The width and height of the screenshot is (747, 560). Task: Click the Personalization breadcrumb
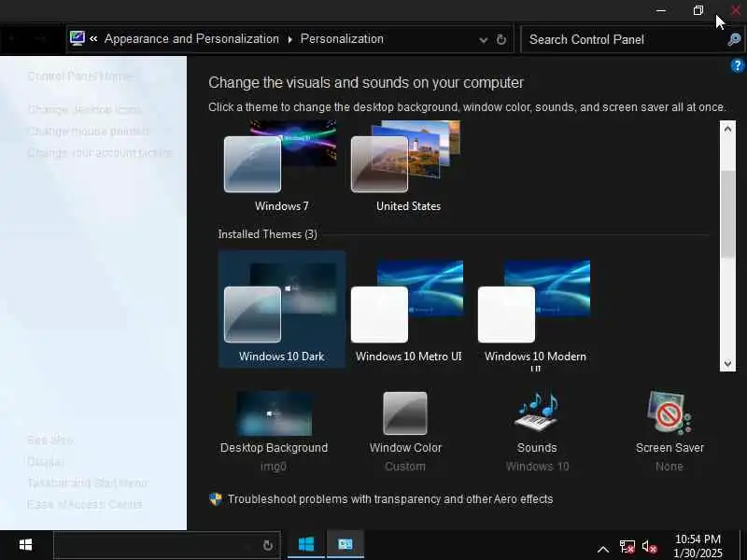pyautogui.click(x=342, y=38)
